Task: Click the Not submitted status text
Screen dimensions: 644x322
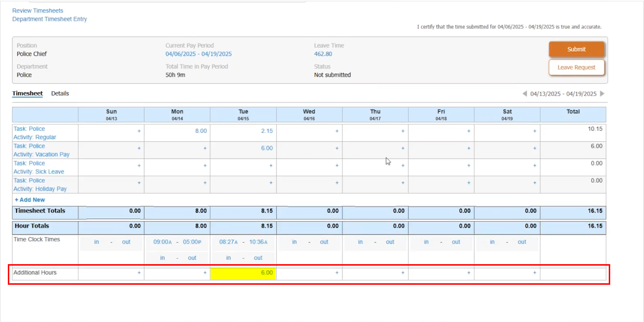Action: 333,75
